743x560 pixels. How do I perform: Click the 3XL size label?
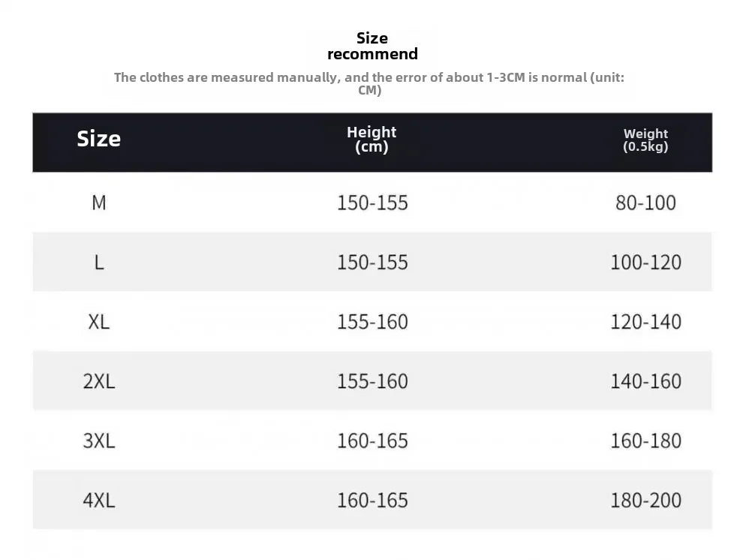(99, 441)
